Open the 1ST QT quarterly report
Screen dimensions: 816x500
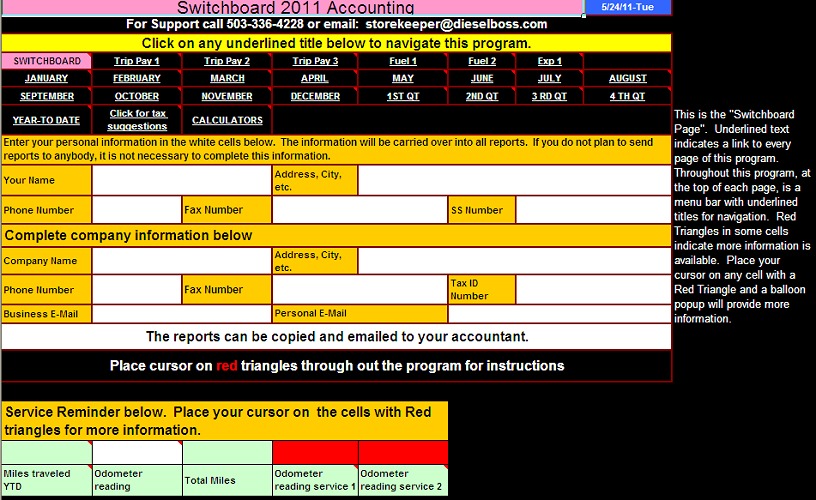403,96
